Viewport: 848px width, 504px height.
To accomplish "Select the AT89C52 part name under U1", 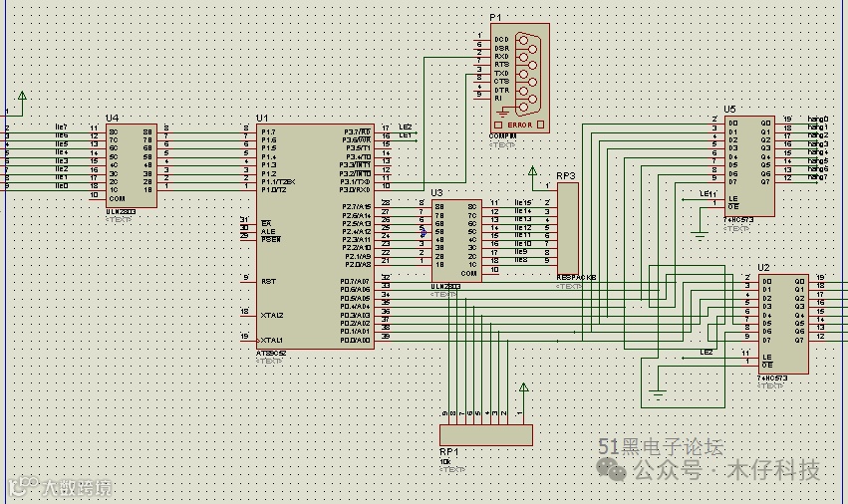I will point(271,354).
